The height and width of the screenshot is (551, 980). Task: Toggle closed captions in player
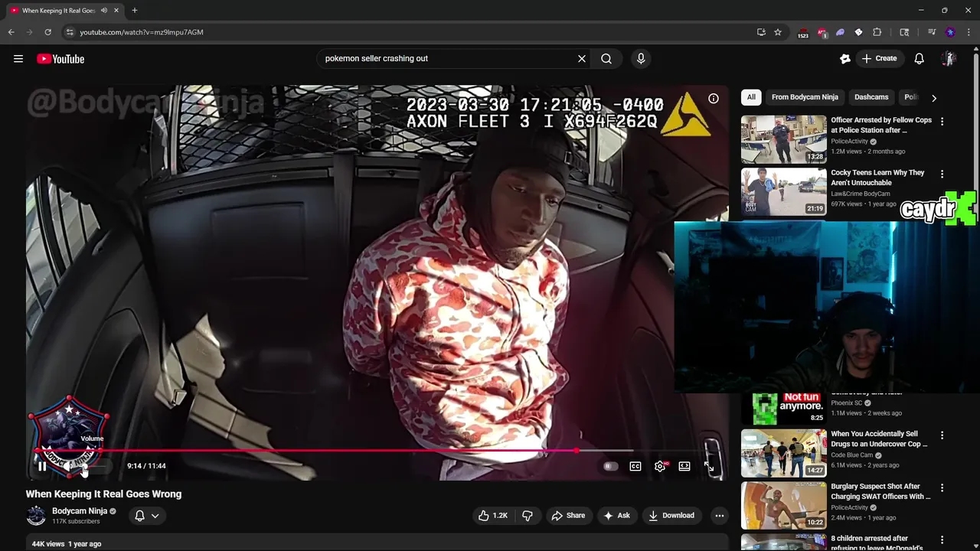(635, 466)
